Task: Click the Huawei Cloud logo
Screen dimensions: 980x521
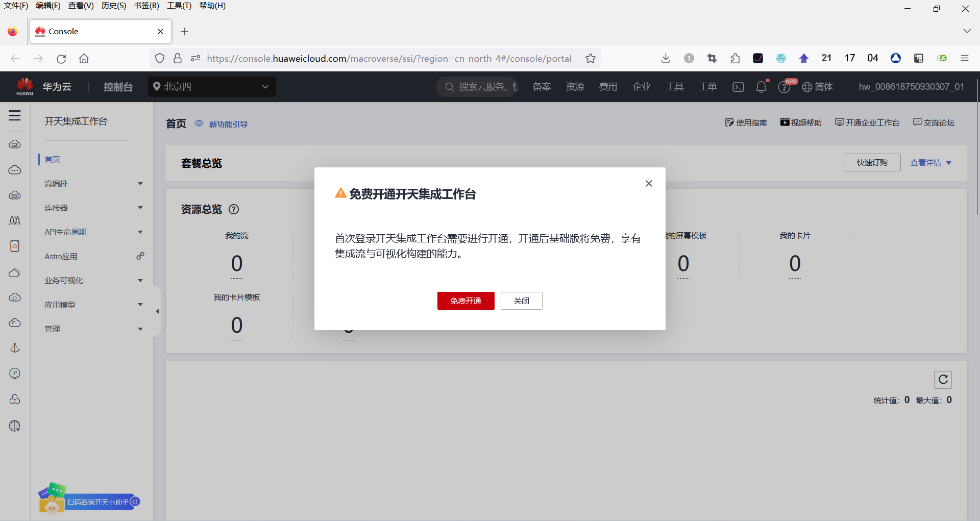Action: [24, 86]
